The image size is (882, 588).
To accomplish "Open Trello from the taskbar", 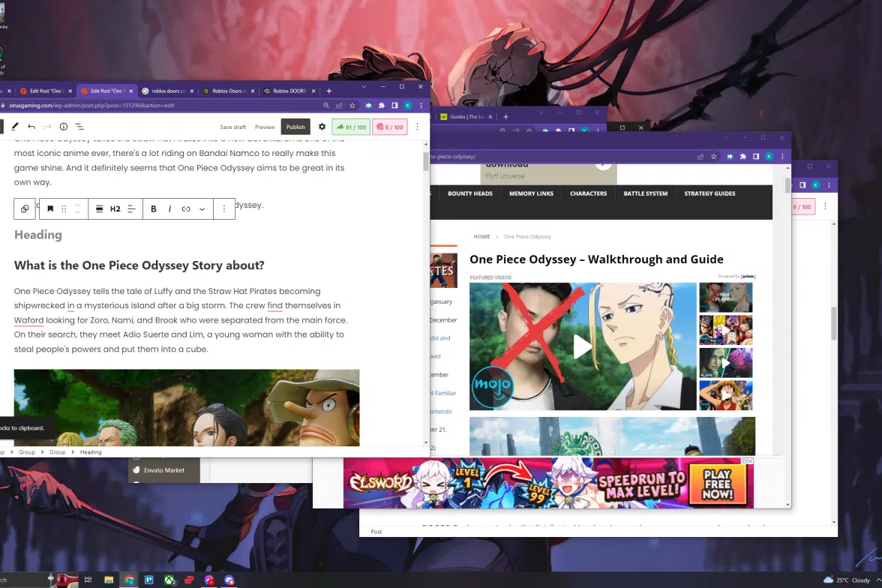I will [x=149, y=580].
